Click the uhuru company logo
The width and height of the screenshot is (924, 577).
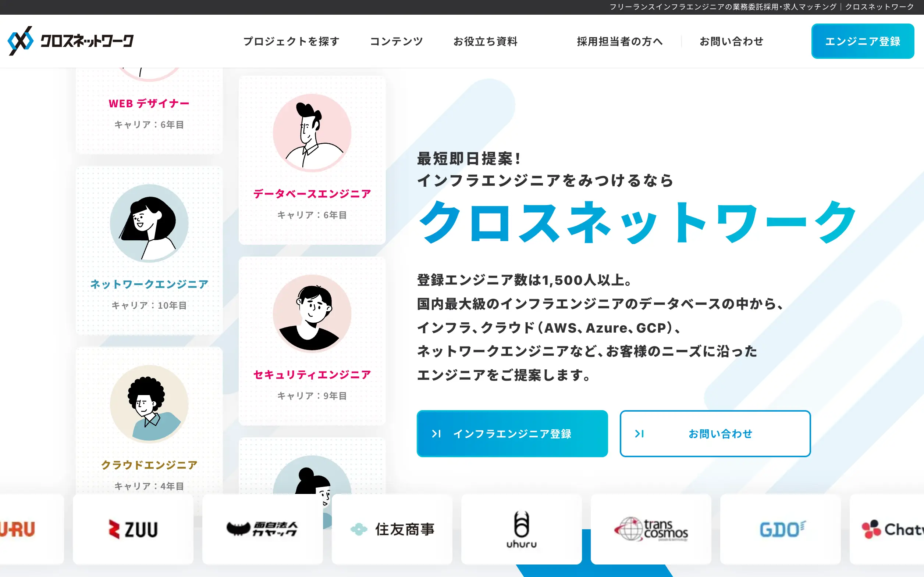522,529
